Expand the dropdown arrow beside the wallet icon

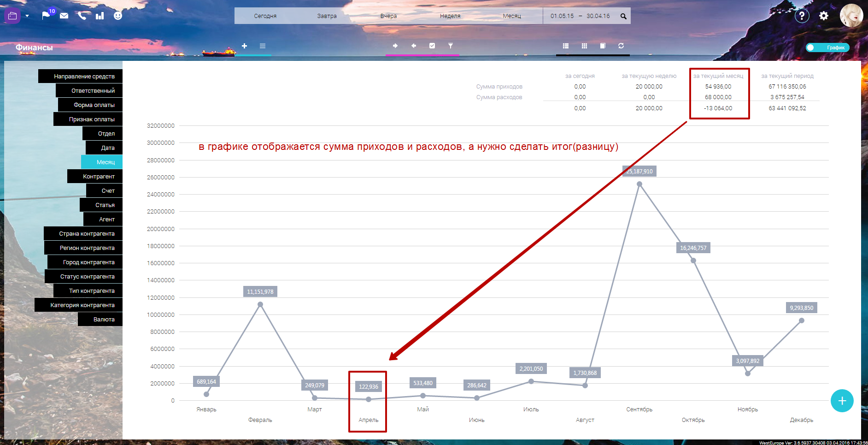coord(27,16)
